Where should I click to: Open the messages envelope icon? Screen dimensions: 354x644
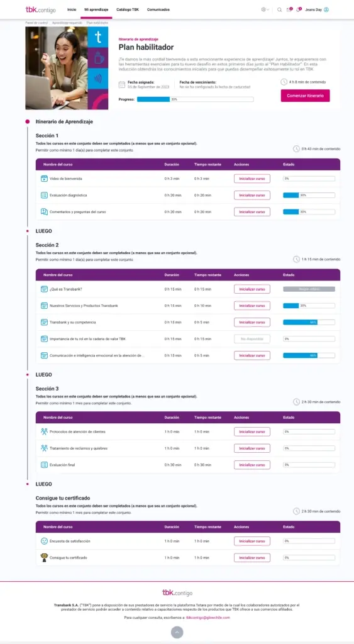click(289, 9)
